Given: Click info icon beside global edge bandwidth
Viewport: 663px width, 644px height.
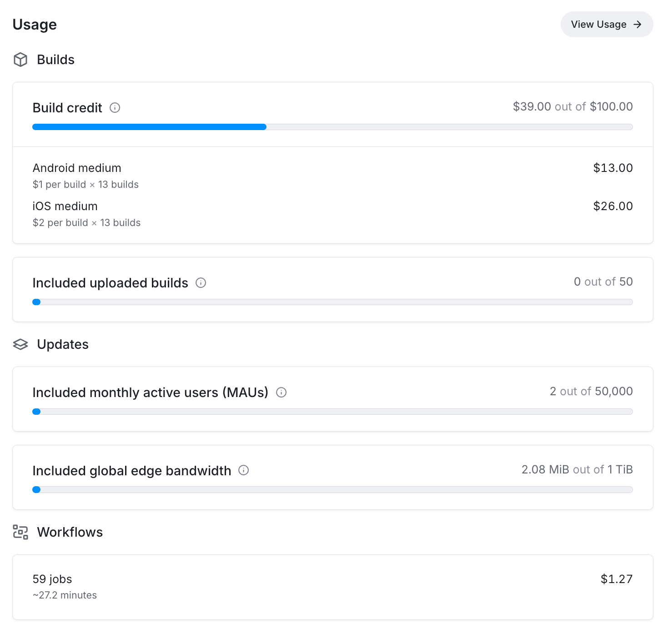Looking at the screenshot, I should pyautogui.click(x=244, y=470).
